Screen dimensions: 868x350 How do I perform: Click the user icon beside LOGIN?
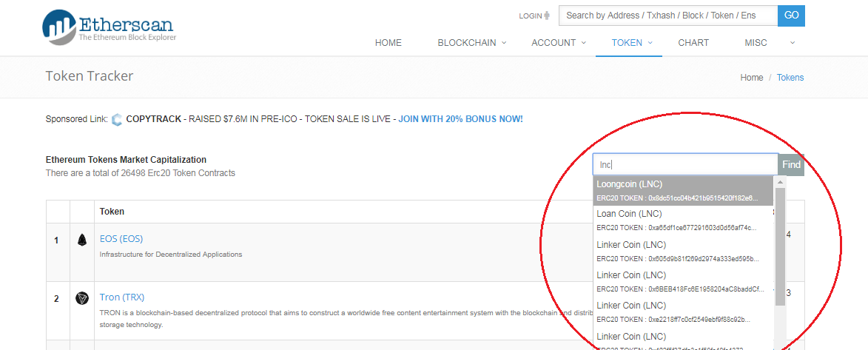pos(547,16)
